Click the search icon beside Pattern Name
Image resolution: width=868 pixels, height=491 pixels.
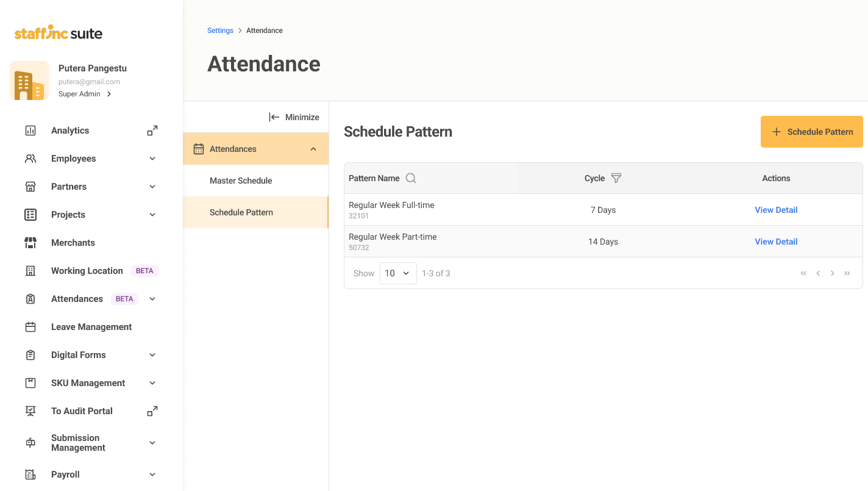point(411,178)
